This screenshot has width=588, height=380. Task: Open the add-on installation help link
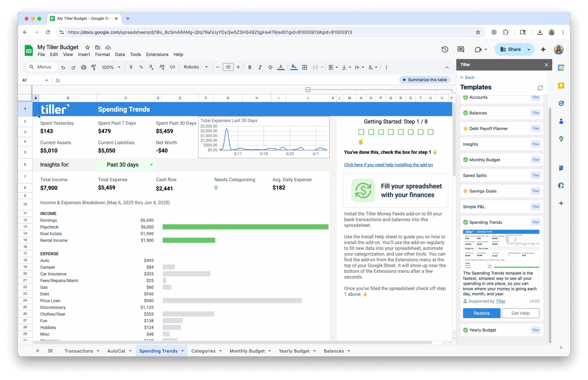388,165
